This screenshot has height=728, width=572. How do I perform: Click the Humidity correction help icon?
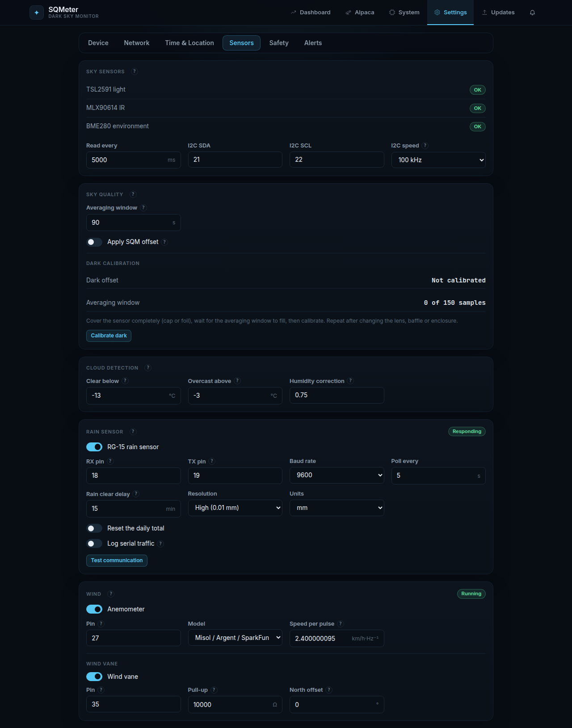click(x=351, y=381)
